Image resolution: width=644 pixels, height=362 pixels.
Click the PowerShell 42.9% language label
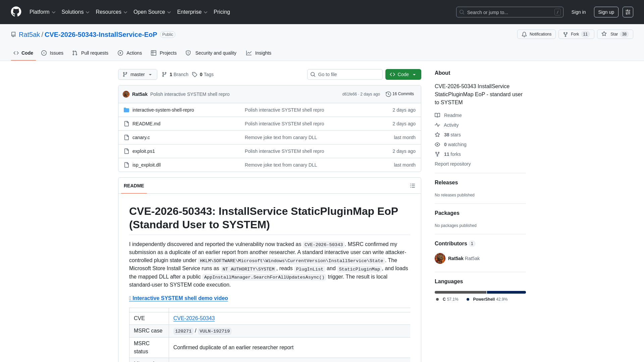pos(487,299)
